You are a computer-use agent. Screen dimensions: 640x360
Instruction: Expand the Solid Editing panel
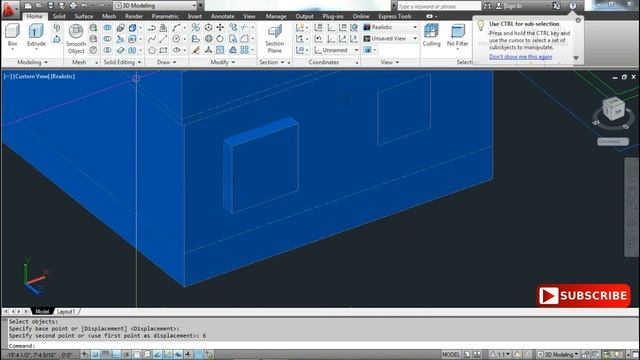[x=122, y=62]
